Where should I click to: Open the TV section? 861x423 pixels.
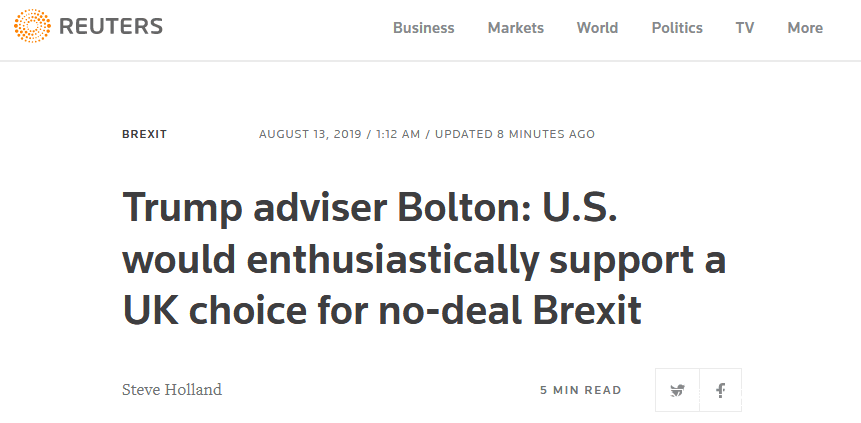[x=744, y=28]
